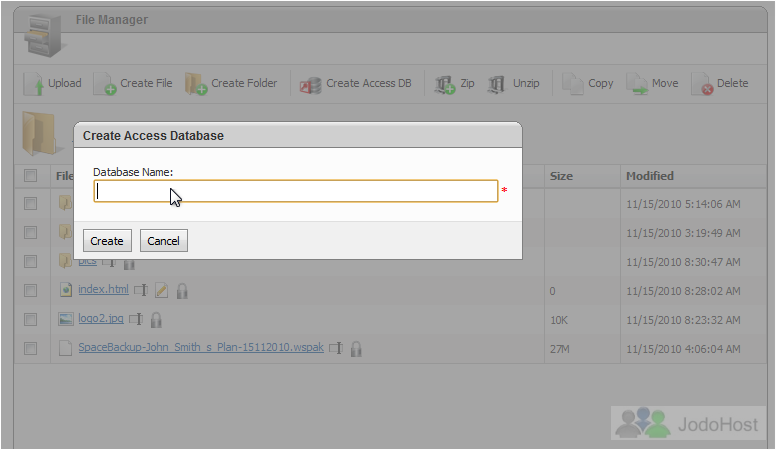Image resolution: width=776 pixels, height=450 pixels.
Task: Select the SpaceBackup wspak file checkbox
Action: [x=31, y=349]
